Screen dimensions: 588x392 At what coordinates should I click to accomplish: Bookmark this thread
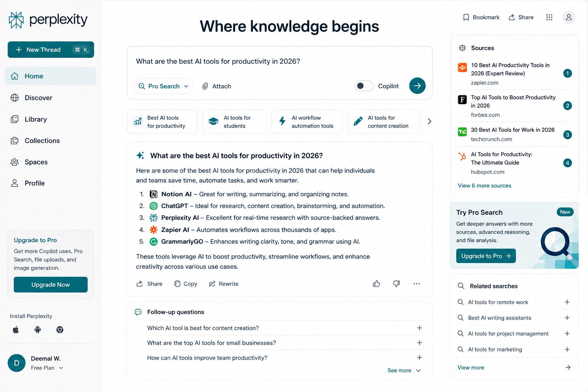click(x=481, y=17)
